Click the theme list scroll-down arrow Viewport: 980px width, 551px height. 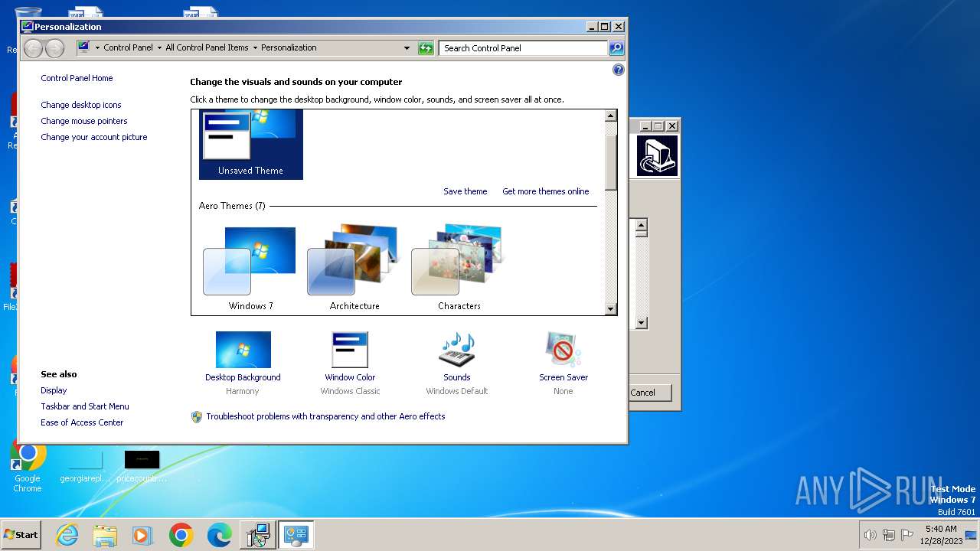(x=610, y=309)
